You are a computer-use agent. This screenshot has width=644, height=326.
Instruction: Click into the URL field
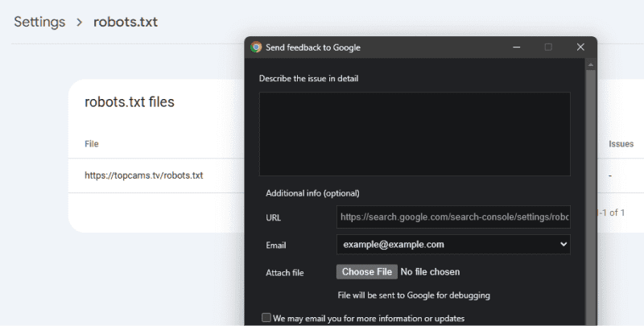453,217
